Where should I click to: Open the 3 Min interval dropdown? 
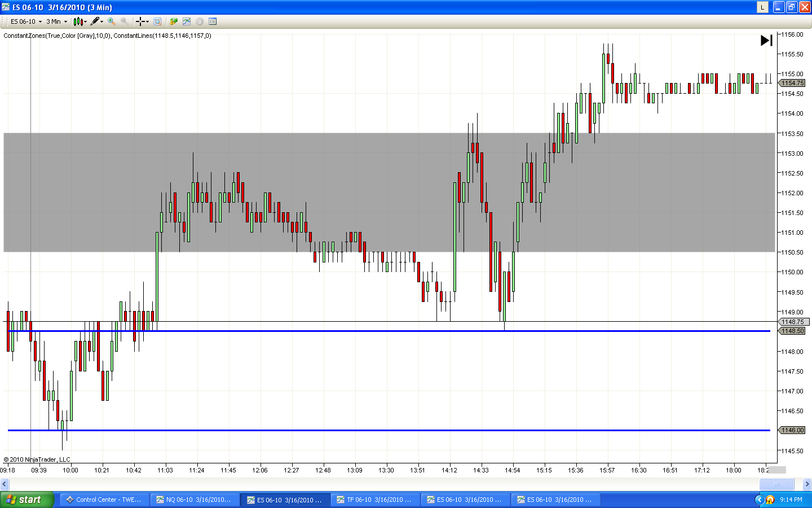(56, 21)
